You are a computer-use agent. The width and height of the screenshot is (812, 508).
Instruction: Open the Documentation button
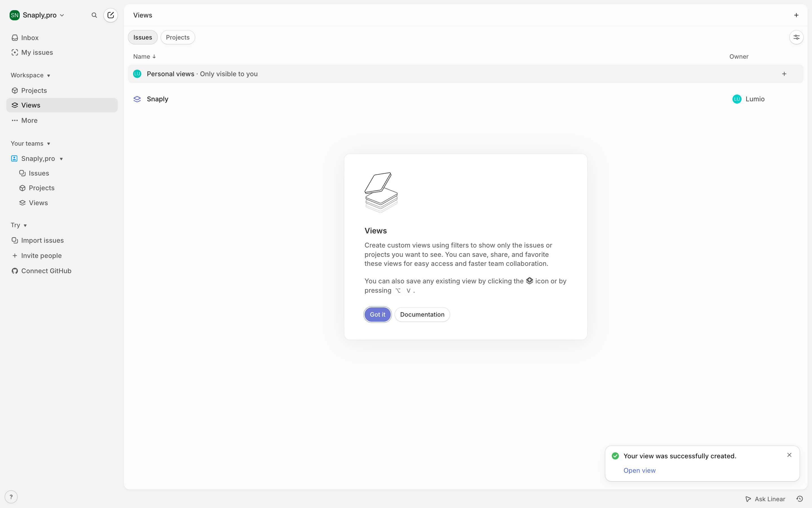pos(422,314)
